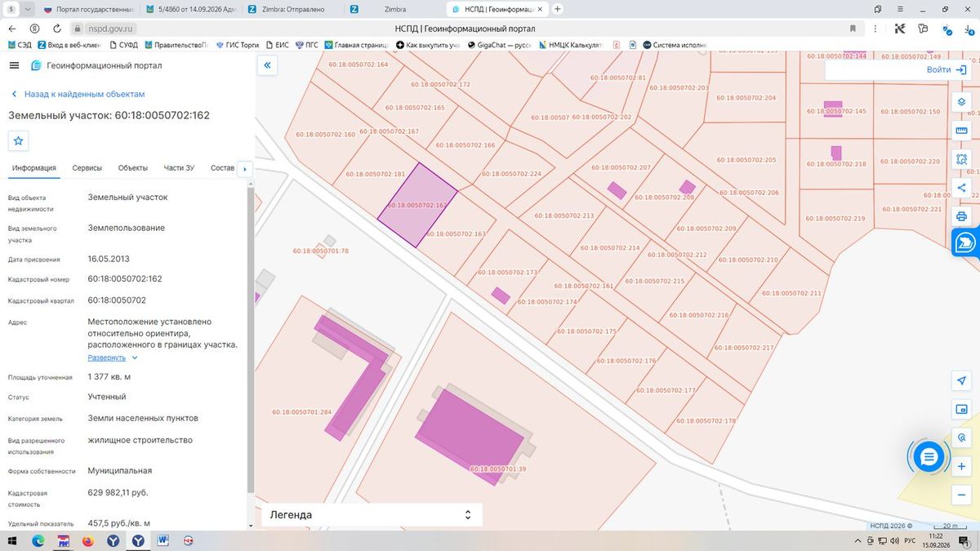Image resolution: width=980 pixels, height=551 pixels.
Task: Locate my position on the map
Action: click(961, 380)
